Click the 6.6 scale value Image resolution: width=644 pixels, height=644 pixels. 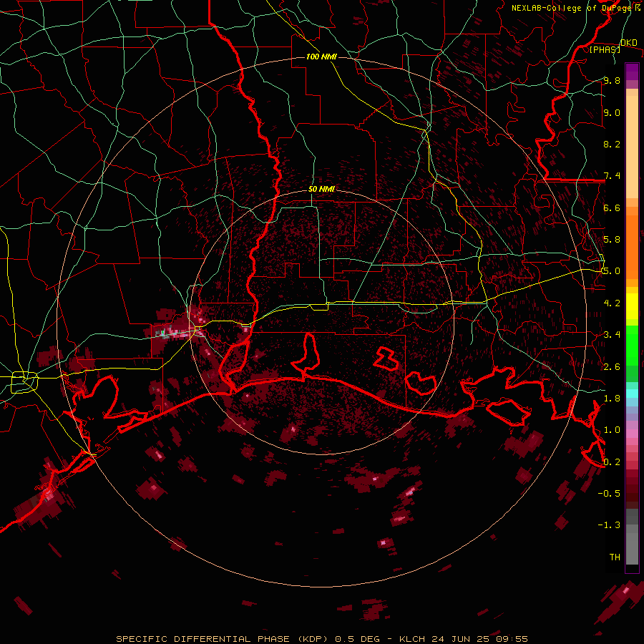coord(612,208)
